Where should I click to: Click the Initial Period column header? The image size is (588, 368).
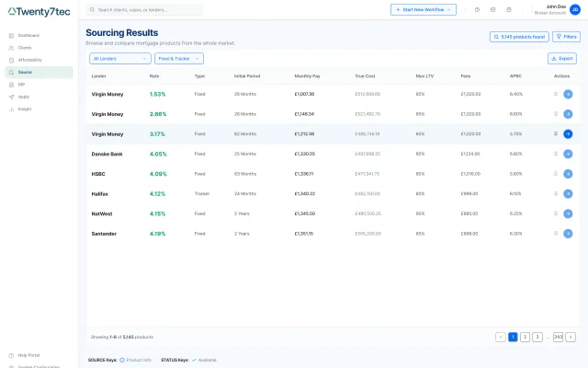coord(247,76)
